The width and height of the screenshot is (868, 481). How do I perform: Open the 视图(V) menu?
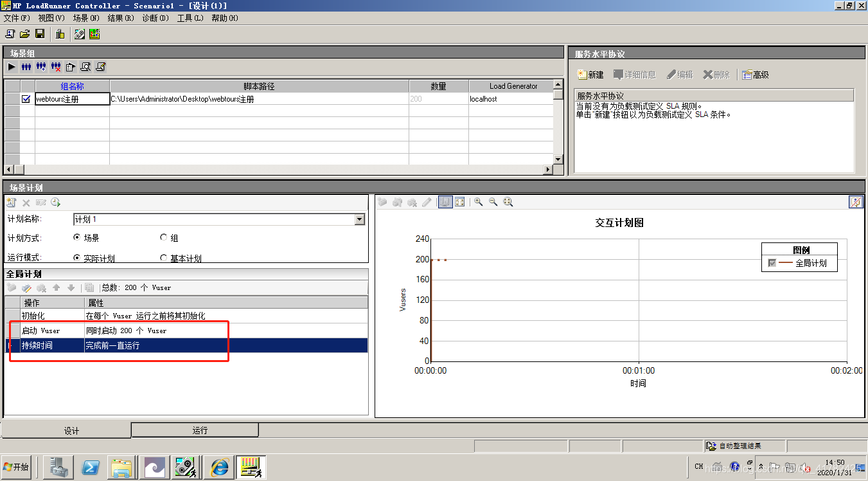pos(51,18)
